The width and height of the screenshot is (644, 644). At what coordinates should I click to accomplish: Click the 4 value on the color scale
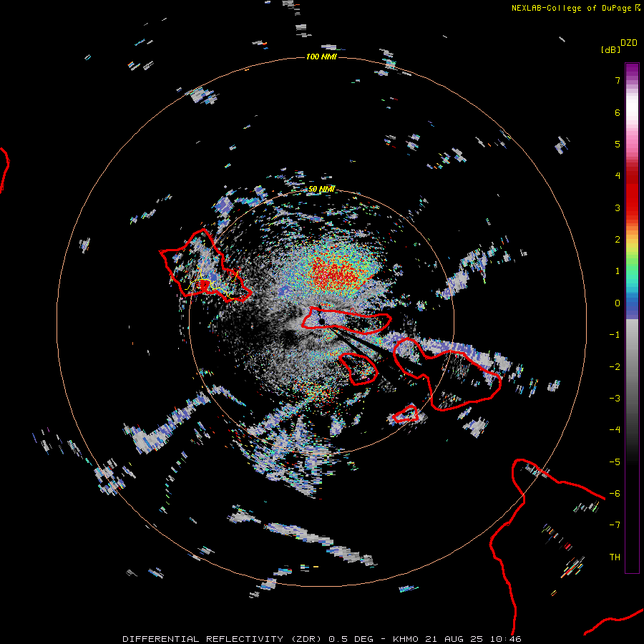click(x=618, y=176)
